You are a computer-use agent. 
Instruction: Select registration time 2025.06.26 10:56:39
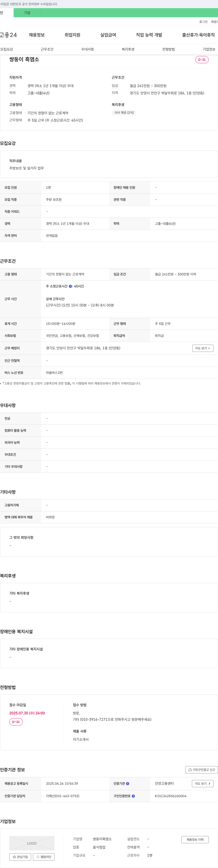coord(62,784)
